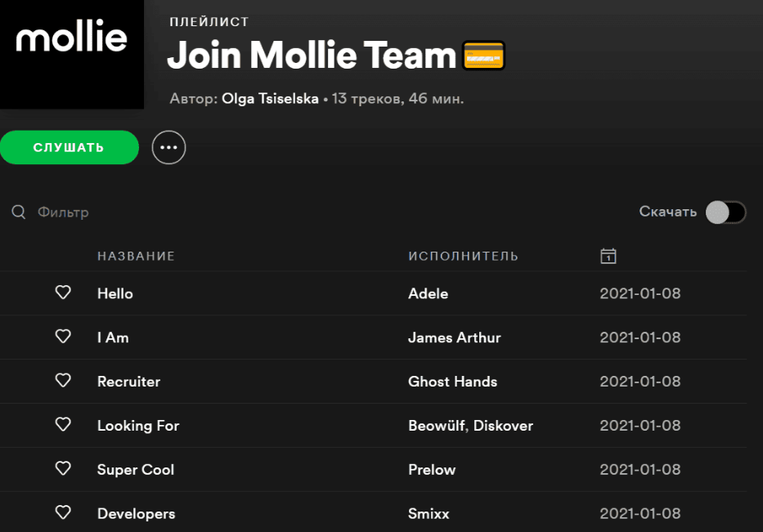
Task: Open Ghost Hands artist link
Action: click(x=452, y=382)
